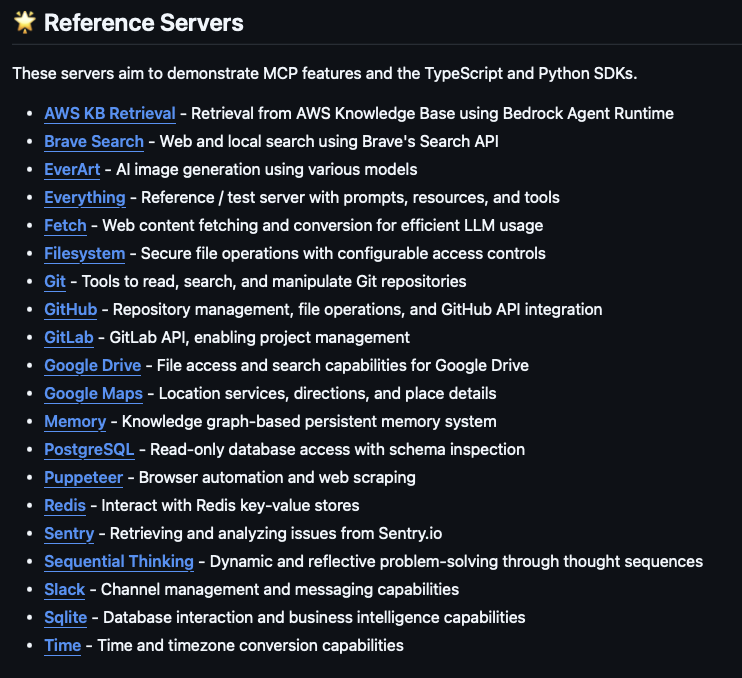Click the text 'AI image generation using various models'
Image resolution: width=742 pixels, height=678 pixels.
tap(266, 169)
